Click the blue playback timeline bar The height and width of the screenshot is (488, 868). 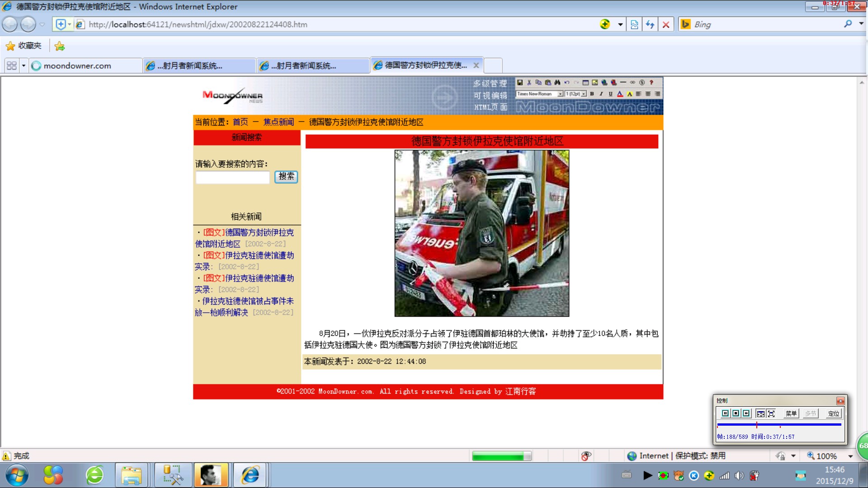[779, 425]
